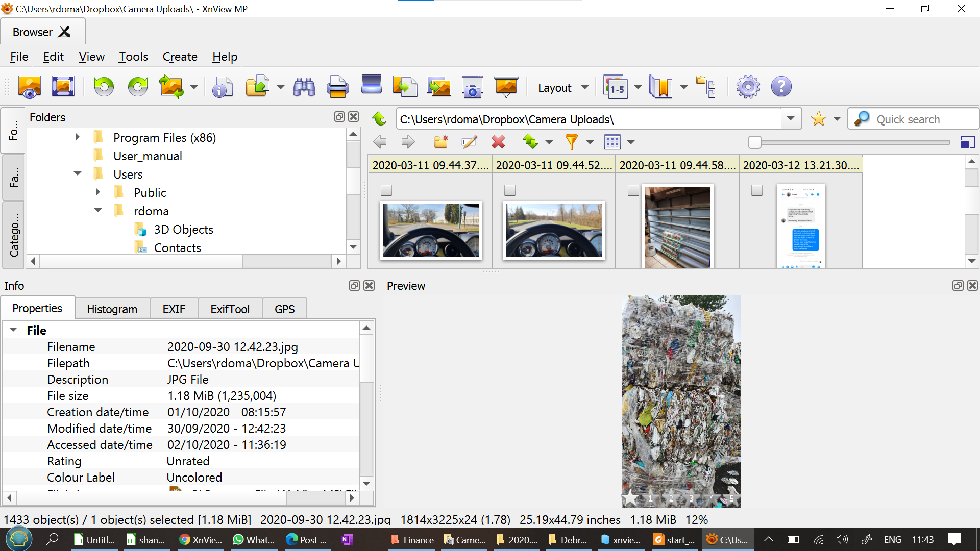980x551 pixels.
Task: Expand the address path dropdown arrow
Action: tap(791, 119)
